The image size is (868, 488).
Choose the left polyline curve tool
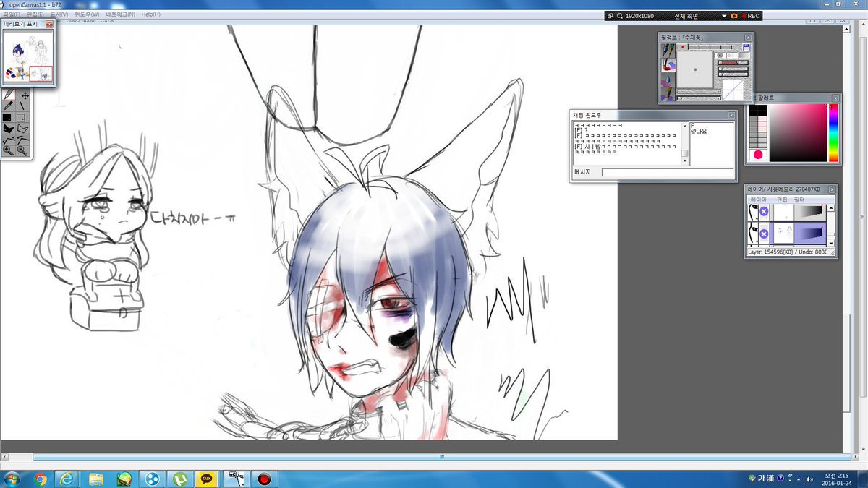(9, 139)
